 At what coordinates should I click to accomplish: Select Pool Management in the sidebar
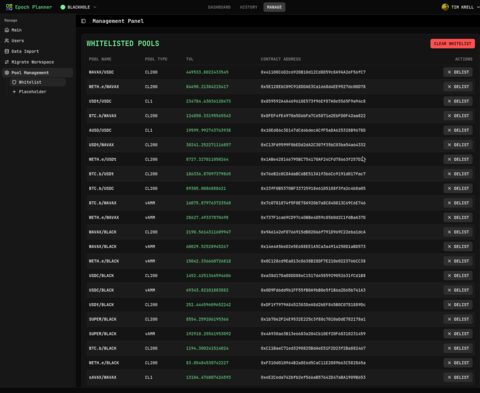tap(37, 73)
